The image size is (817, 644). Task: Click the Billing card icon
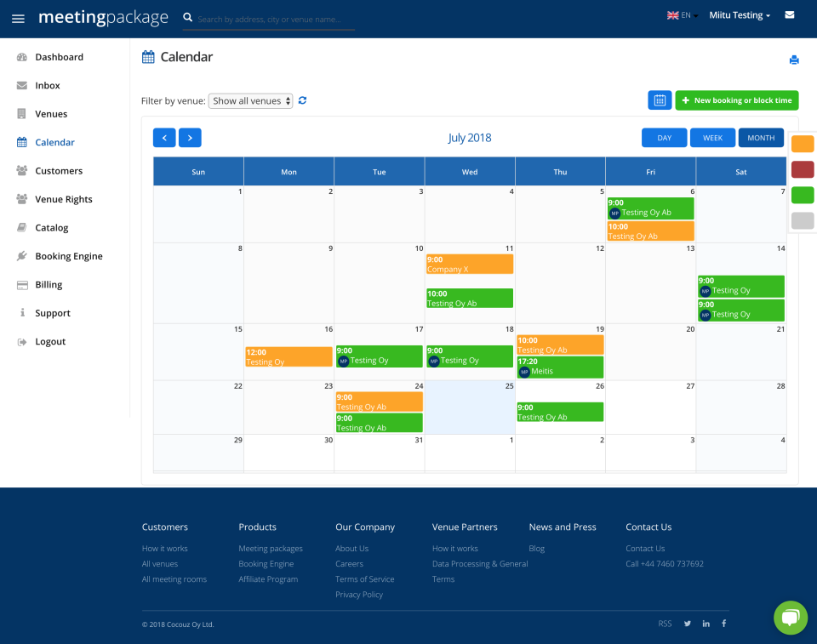22,284
